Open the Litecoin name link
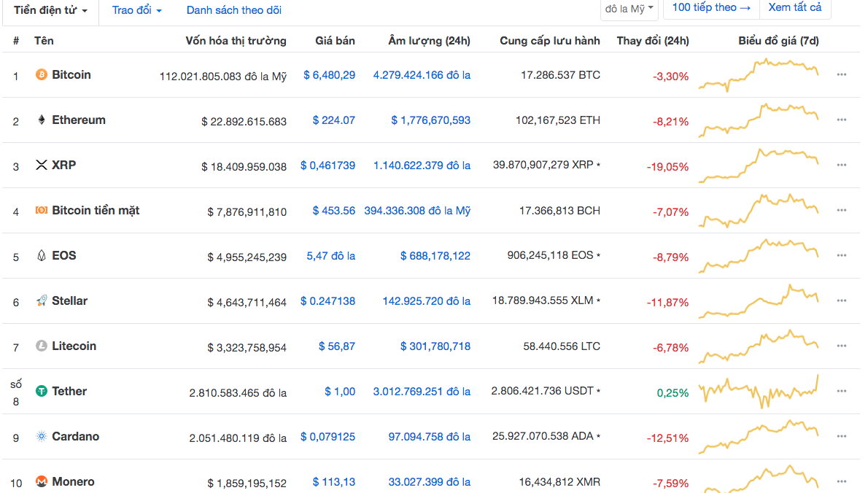This screenshot has width=868, height=493. (x=74, y=346)
